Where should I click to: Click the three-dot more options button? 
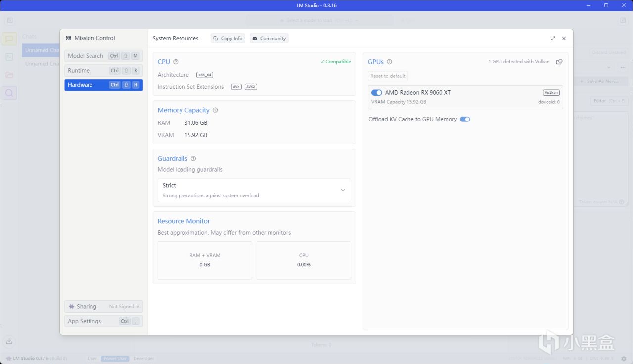623,67
